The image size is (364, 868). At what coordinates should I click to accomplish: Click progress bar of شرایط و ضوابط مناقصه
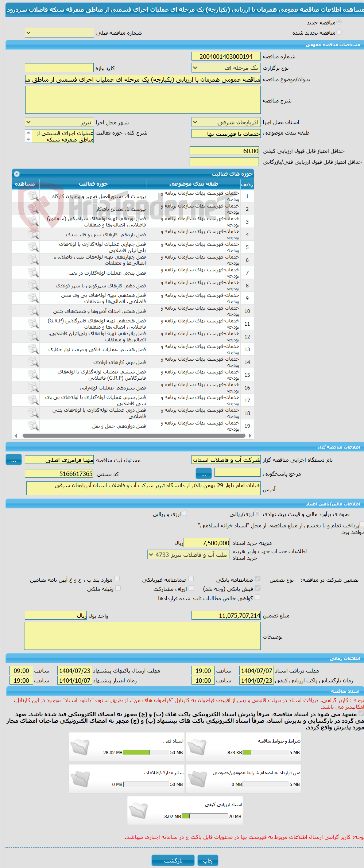266,752
